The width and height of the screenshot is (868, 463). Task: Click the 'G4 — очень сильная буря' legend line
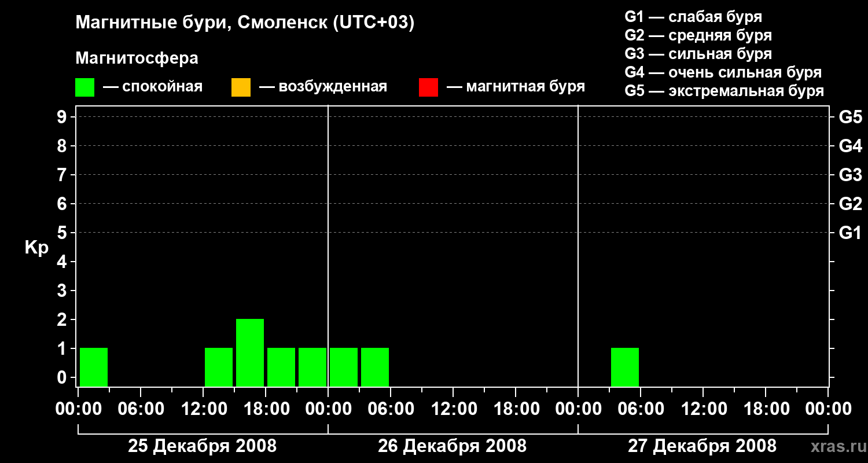coord(723,72)
